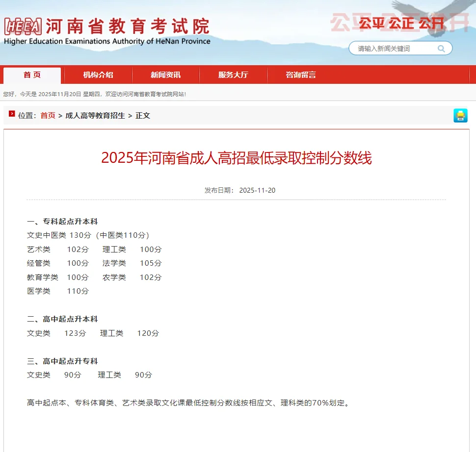This screenshot has width=476, height=452.
Task: Open the 成人高等教育招生 breadcrumb link
Action: click(x=95, y=116)
